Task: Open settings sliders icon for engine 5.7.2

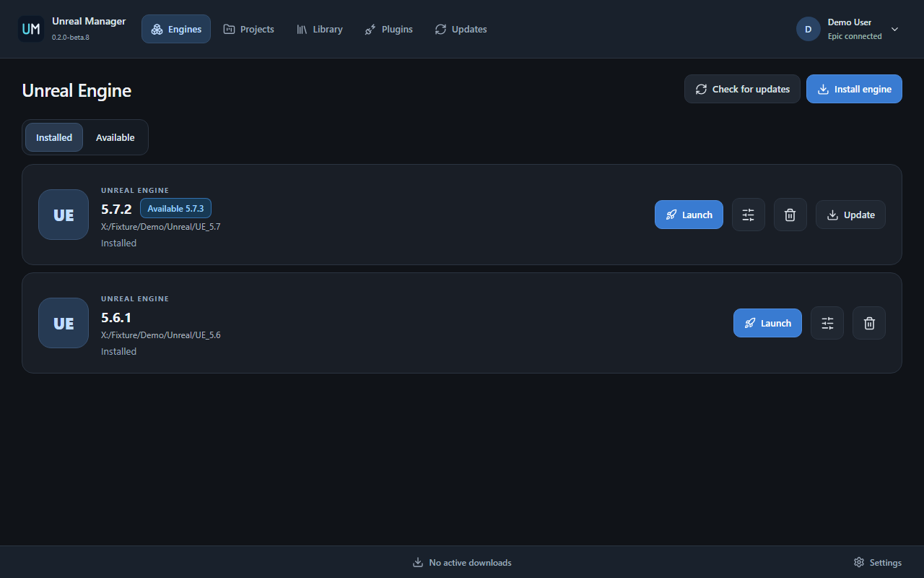Action: pyautogui.click(x=749, y=215)
